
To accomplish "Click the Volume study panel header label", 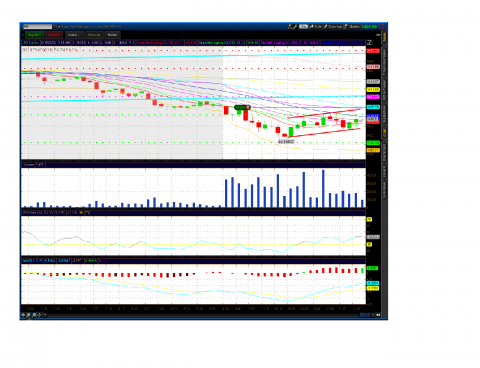I will click(x=29, y=165).
